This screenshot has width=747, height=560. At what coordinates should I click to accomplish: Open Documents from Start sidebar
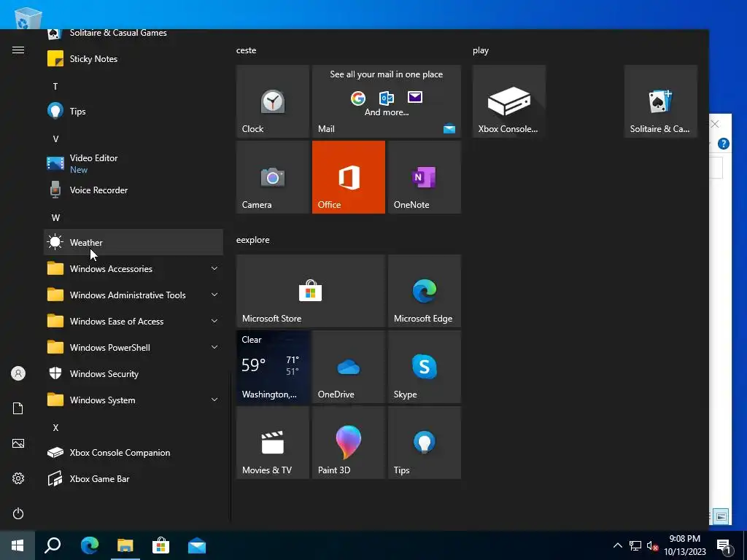[x=18, y=408]
